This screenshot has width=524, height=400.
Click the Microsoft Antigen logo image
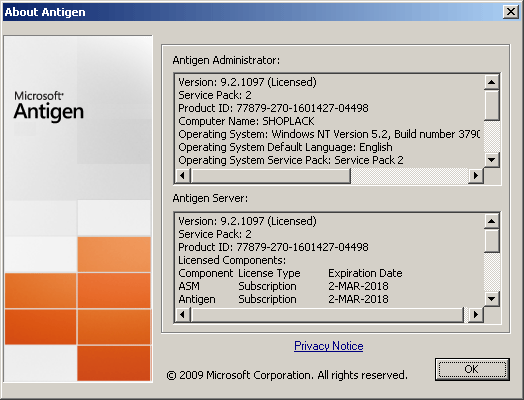(48, 106)
